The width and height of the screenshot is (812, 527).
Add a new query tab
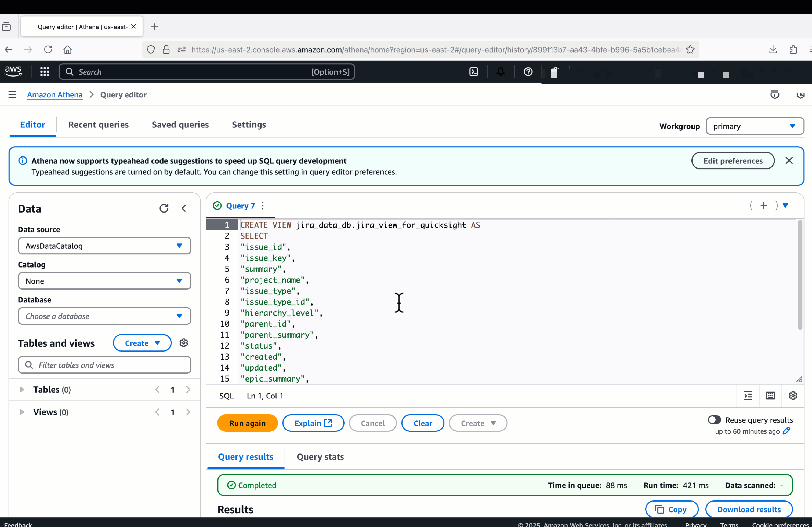coord(764,206)
